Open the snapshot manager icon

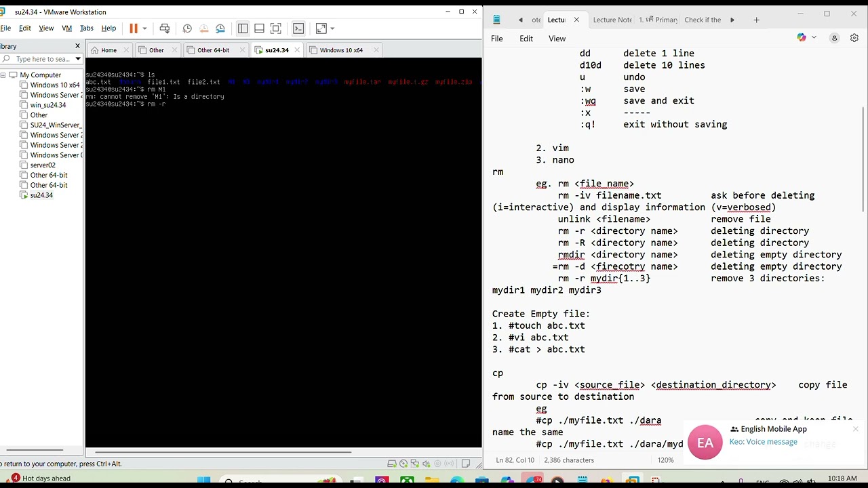coord(220,28)
